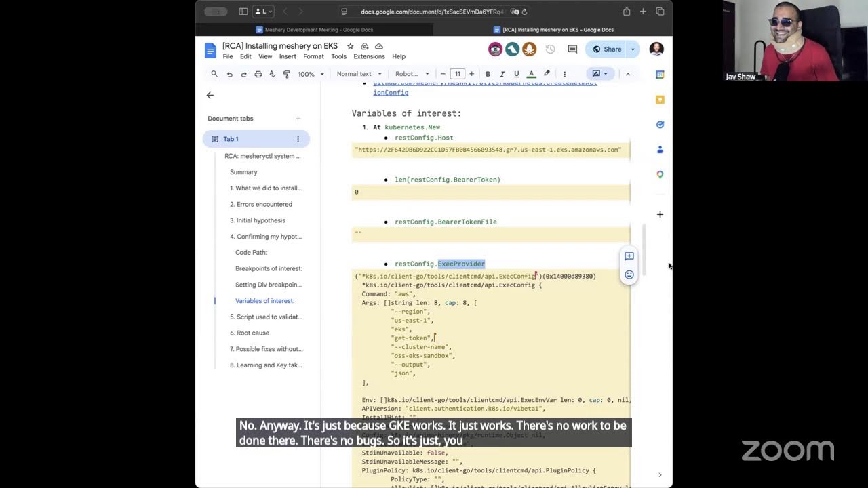Jump to the Summary outline heading

(x=243, y=172)
